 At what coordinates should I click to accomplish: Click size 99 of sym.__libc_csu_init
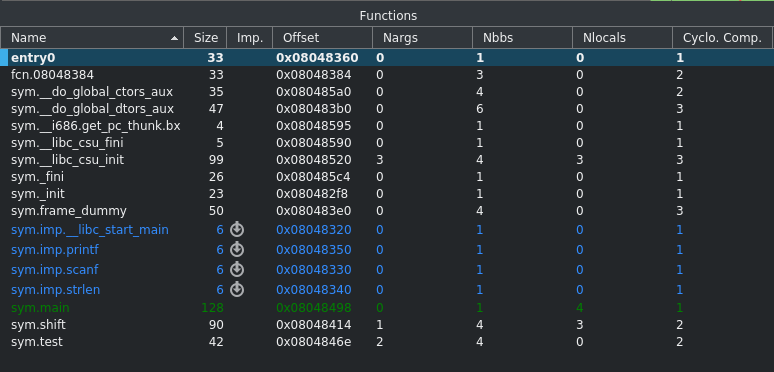pos(215,160)
